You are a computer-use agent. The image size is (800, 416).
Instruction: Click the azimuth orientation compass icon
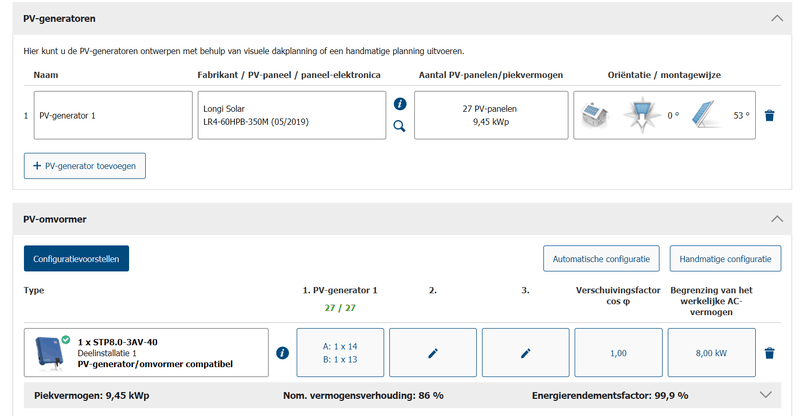tap(642, 115)
